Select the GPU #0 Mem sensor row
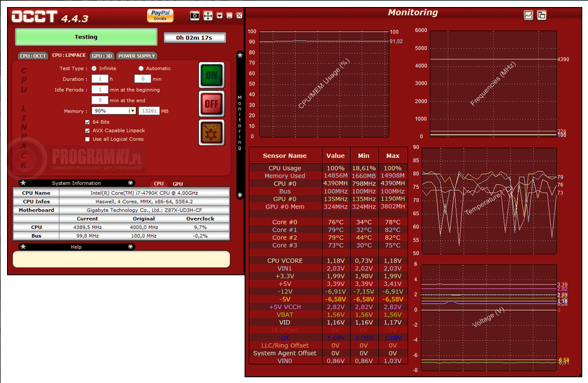This screenshot has width=588, height=383. pyautogui.click(x=328, y=207)
